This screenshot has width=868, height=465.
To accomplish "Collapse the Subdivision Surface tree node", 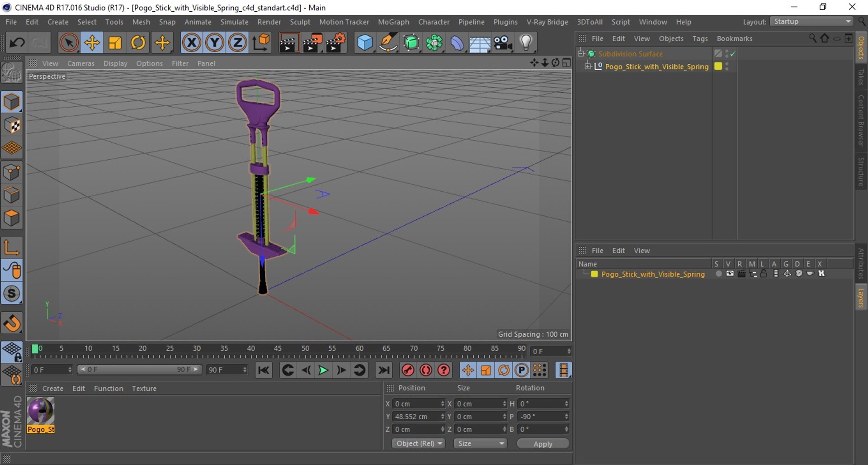I will point(581,54).
